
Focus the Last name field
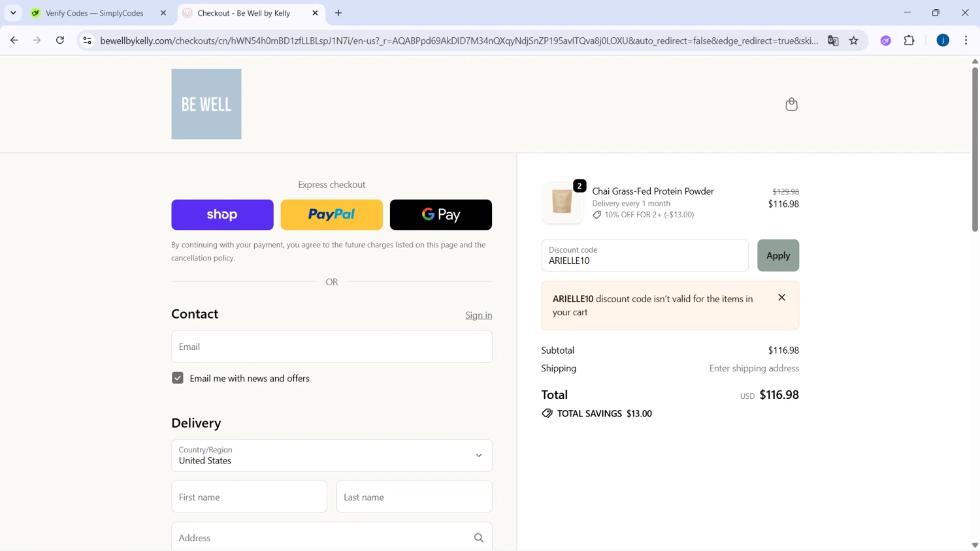tap(414, 497)
